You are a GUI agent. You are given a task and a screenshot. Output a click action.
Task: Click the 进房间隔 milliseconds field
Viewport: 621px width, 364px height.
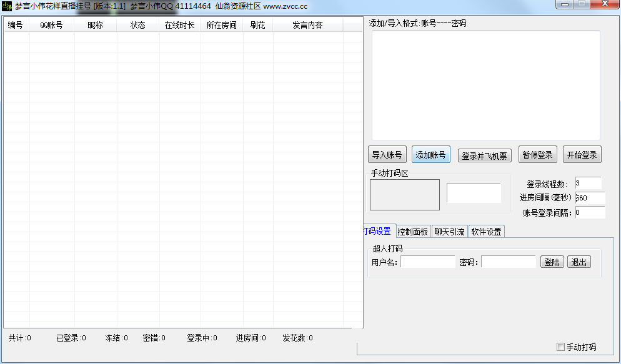(590, 198)
